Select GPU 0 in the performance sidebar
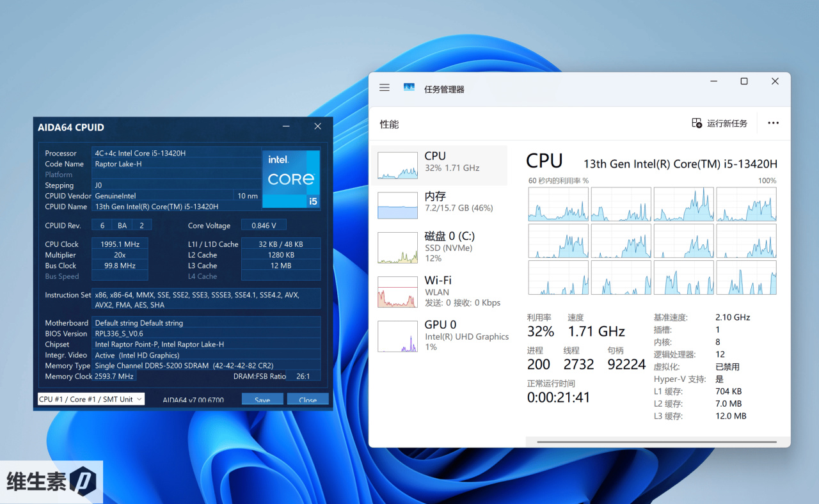 point(439,336)
